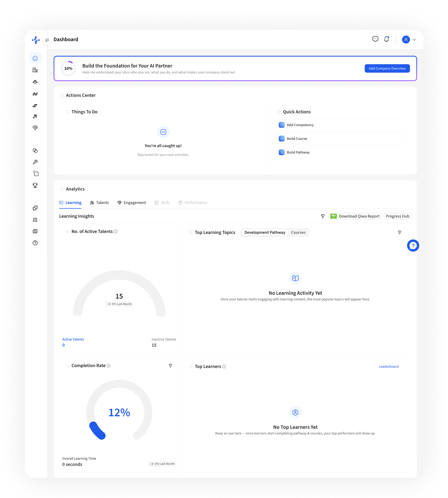Select Build Pathway quick action
Screen dimensions: 448x498
(x=339, y=153)
